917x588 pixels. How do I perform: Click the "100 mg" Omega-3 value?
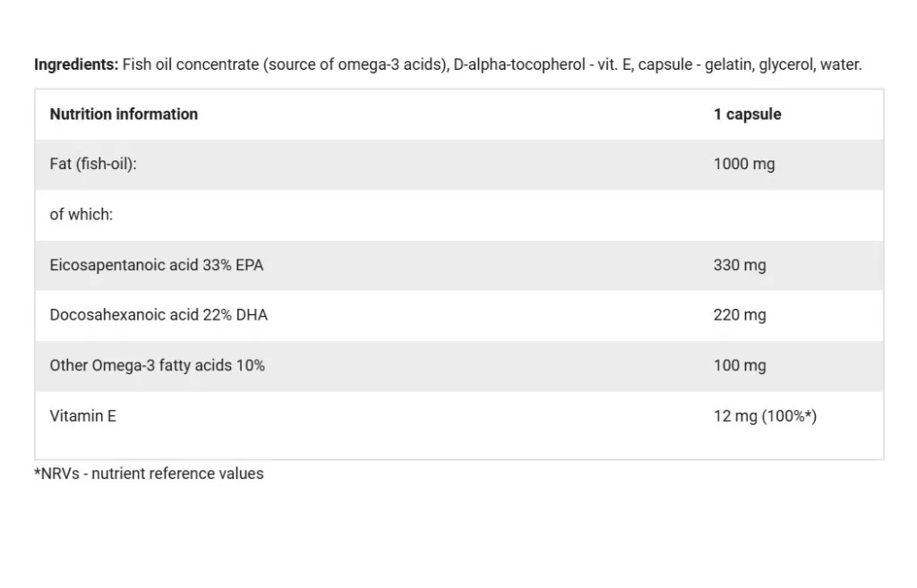pyautogui.click(x=740, y=365)
